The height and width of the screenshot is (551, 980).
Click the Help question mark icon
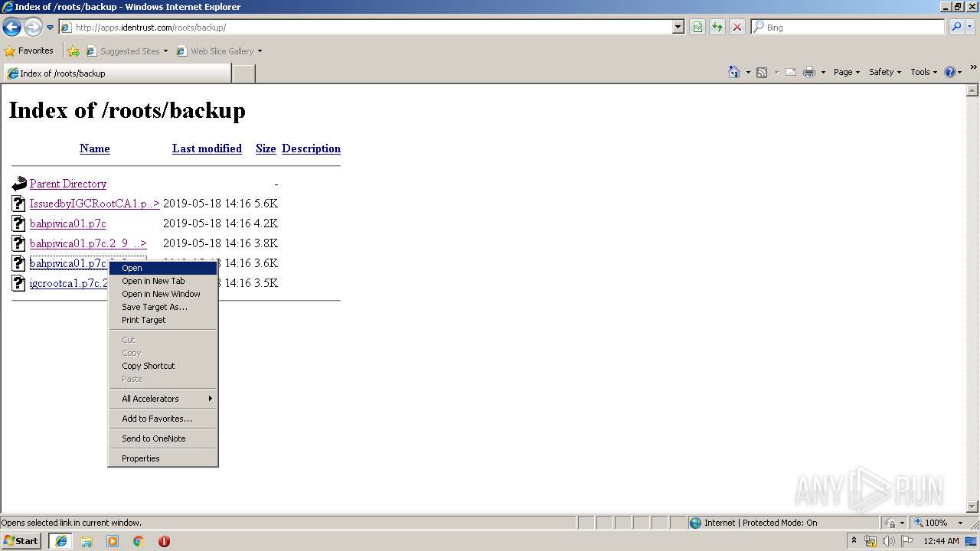[x=950, y=72]
